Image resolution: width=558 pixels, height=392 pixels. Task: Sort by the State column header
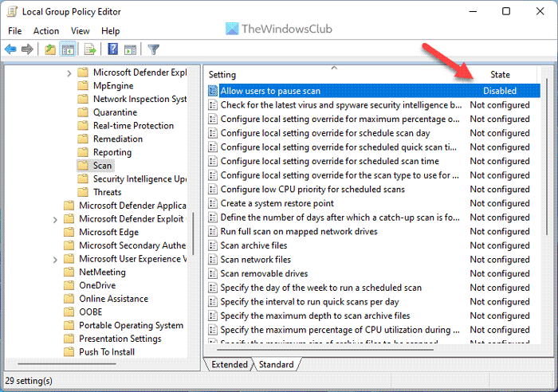tap(500, 75)
